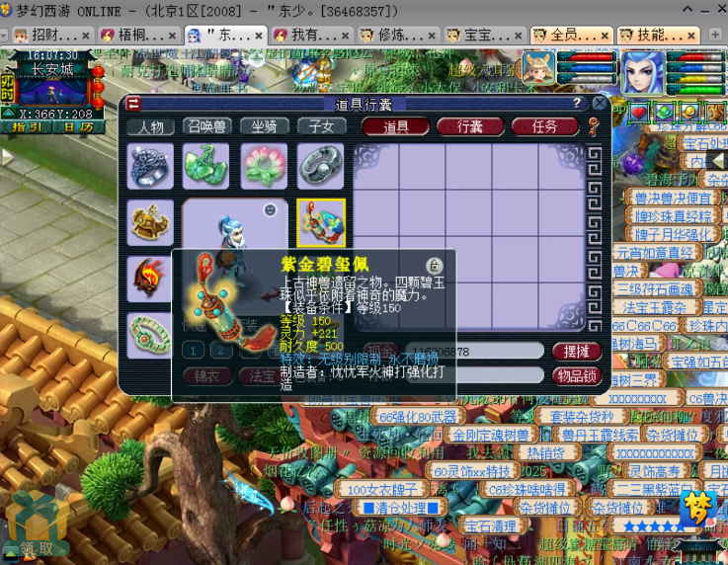Close the 宝宝 window tab
The height and width of the screenshot is (565, 728).
519,36
